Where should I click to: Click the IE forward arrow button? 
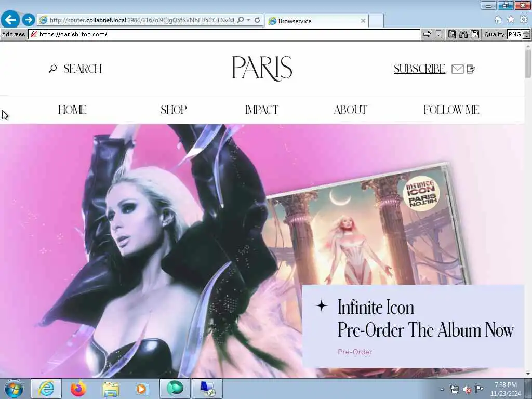pos(29,20)
